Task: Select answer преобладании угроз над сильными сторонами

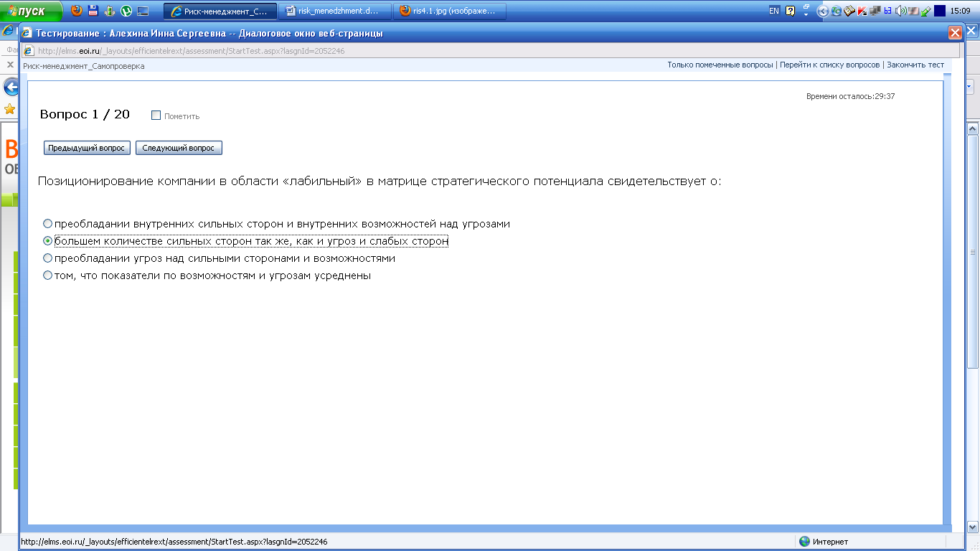Action: [x=48, y=258]
